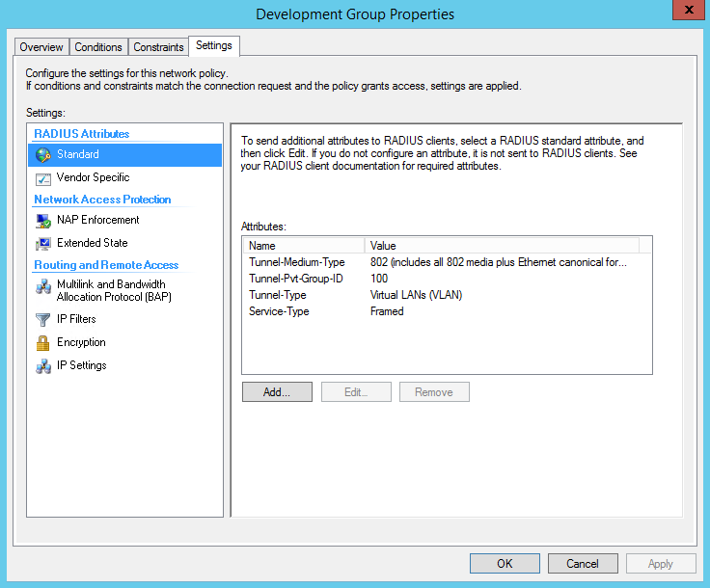
Task: Select the Service-Type attribute row
Action: (x=447, y=311)
